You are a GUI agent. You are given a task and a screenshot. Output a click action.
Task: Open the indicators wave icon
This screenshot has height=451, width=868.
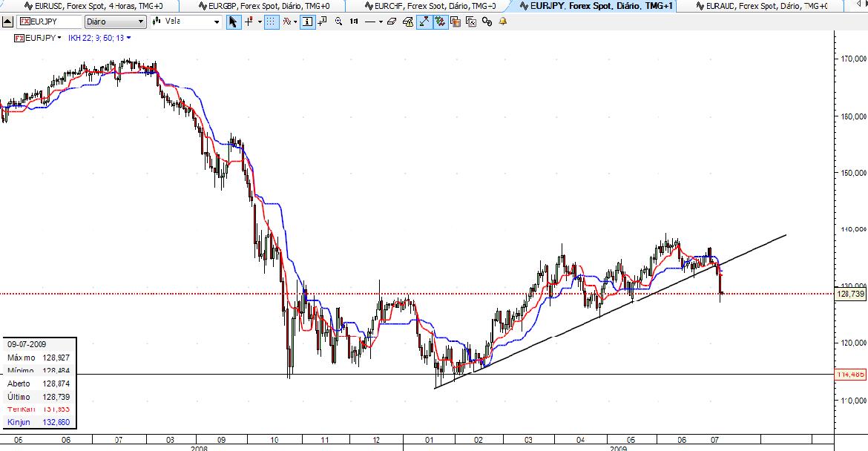click(287, 22)
